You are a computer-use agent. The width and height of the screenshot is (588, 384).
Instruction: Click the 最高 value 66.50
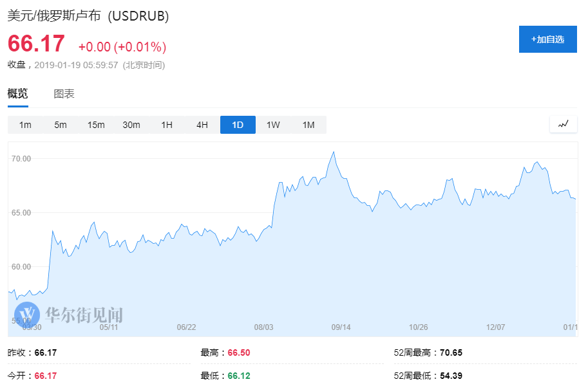(x=238, y=352)
